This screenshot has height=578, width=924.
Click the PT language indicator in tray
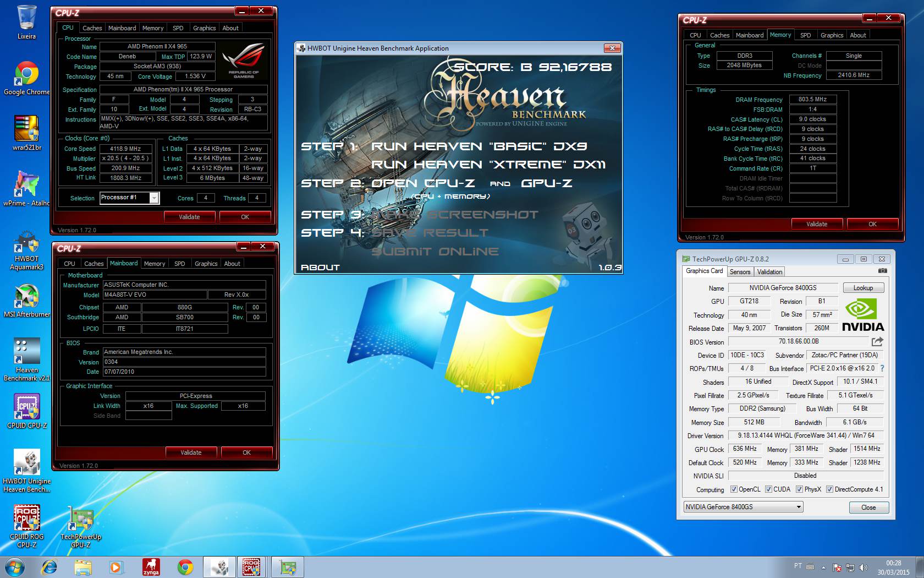click(x=798, y=566)
